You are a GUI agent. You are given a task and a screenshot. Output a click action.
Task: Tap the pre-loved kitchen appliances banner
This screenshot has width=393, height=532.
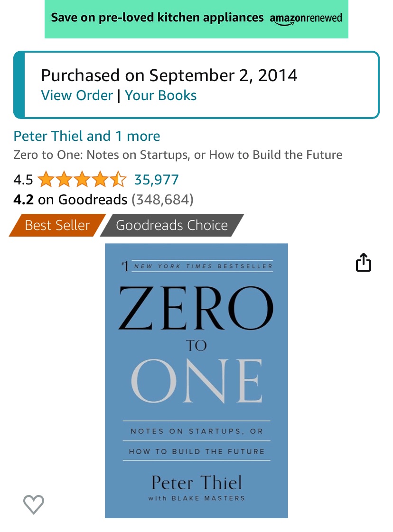[157, 18]
